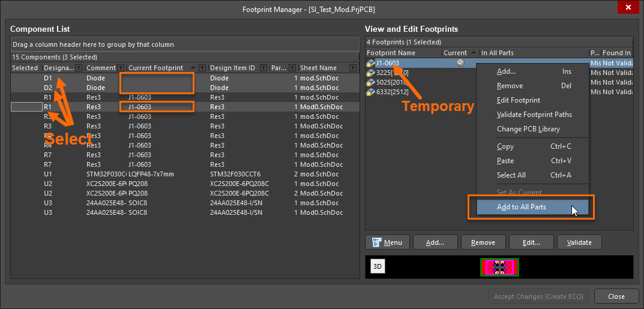Click the LQFP48-7x7mm footprint cell
644x309 pixels.
click(167, 174)
